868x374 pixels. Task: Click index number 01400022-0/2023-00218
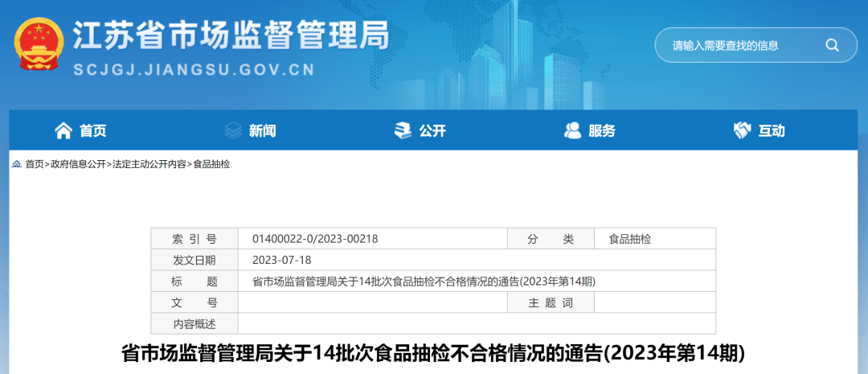pyautogui.click(x=315, y=239)
